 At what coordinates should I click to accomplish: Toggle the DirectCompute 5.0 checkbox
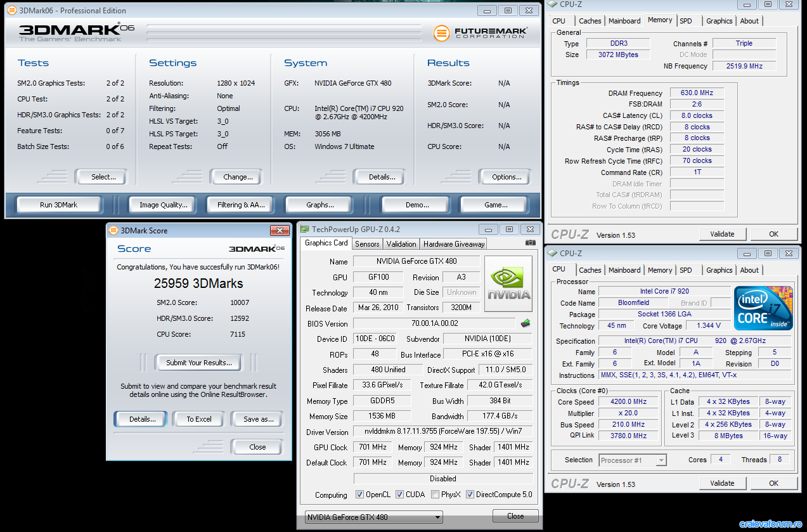470,495
